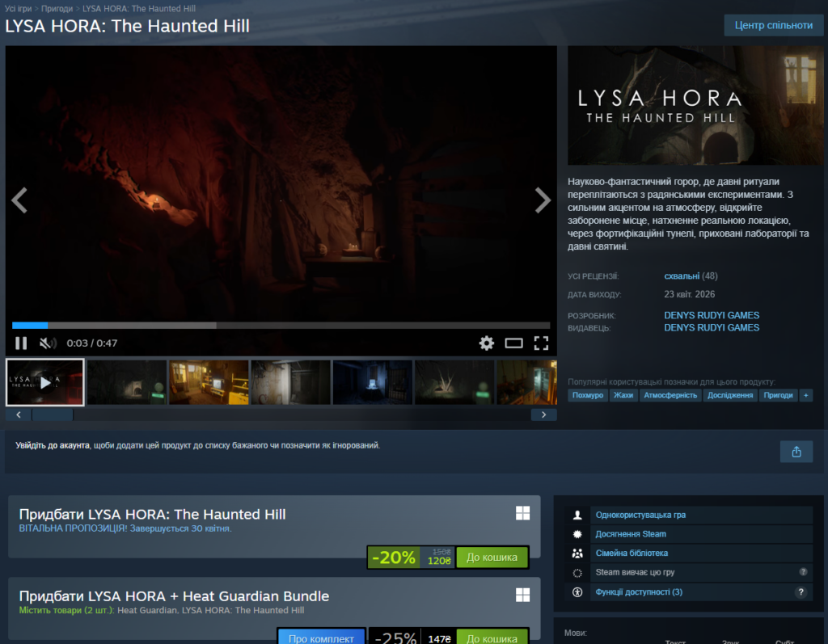Enter fullscreen video mode
The height and width of the screenshot is (644, 828).
point(541,343)
